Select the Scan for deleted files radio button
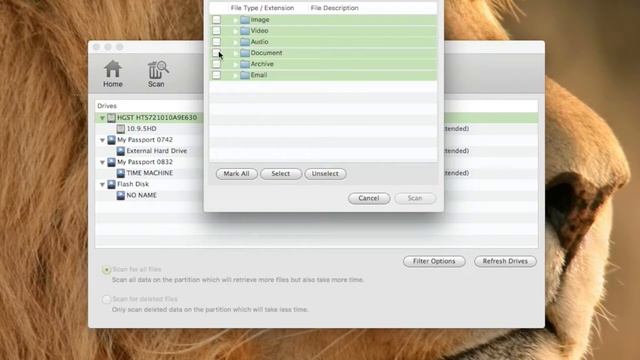The height and width of the screenshot is (360, 640). point(107,300)
